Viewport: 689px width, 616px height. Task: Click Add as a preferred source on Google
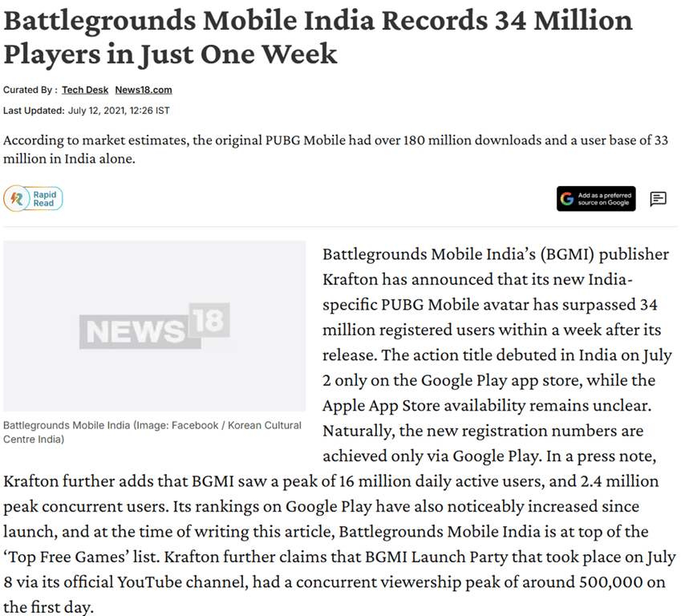click(596, 199)
